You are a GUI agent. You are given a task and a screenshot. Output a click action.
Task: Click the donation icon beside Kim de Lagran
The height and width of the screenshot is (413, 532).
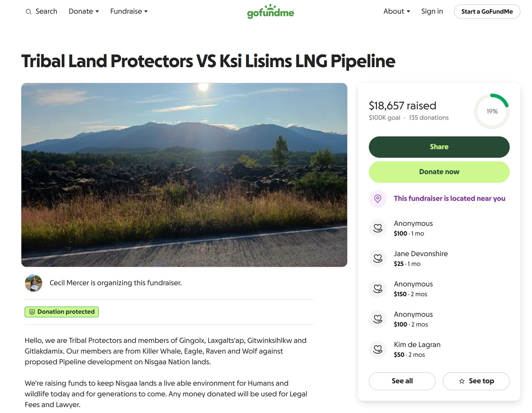[x=378, y=349]
